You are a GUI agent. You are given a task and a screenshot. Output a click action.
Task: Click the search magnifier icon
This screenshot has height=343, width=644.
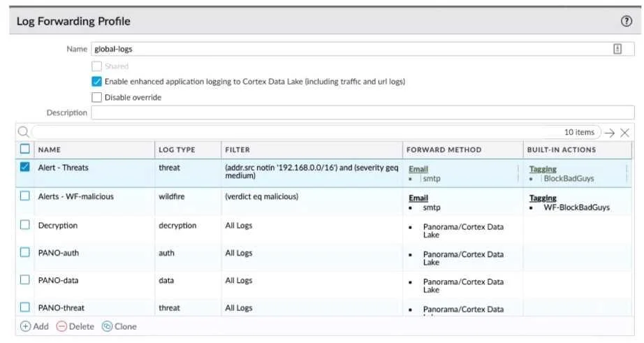click(x=24, y=132)
